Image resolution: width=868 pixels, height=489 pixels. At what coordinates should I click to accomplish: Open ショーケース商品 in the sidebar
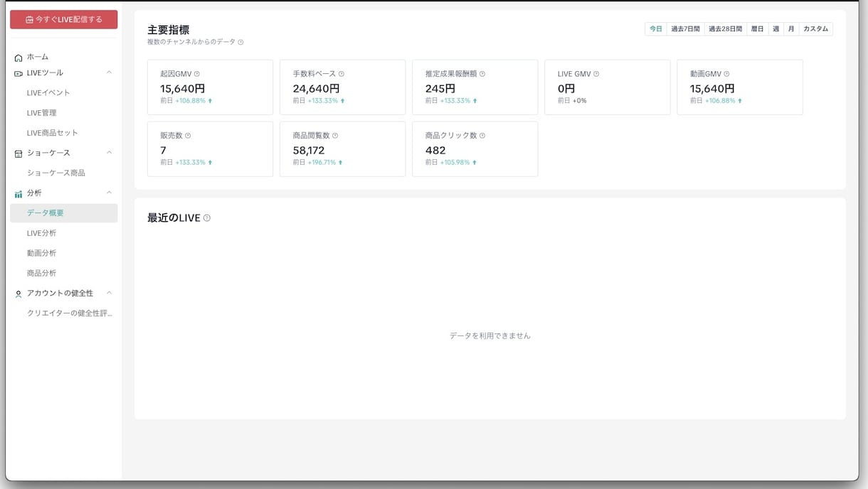56,173
